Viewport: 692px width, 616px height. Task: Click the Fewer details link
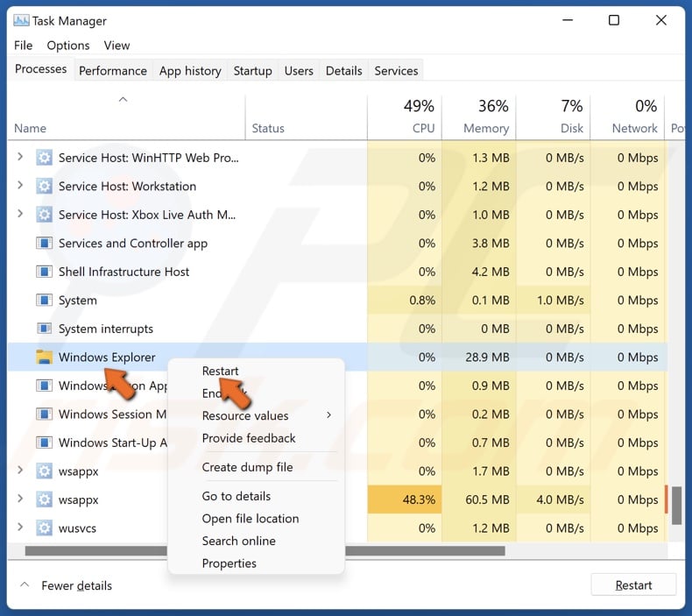pos(76,585)
